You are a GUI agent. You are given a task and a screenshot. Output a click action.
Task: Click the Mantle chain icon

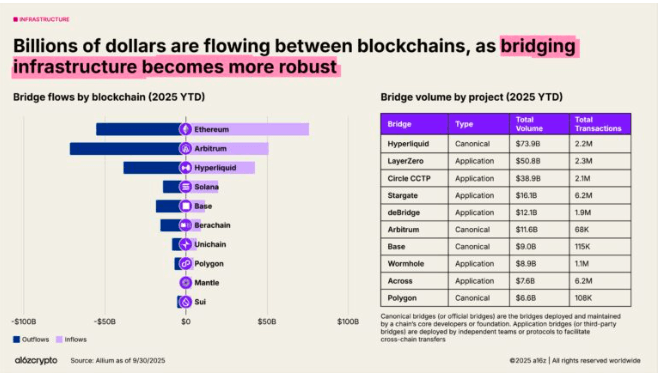(x=185, y=282)
